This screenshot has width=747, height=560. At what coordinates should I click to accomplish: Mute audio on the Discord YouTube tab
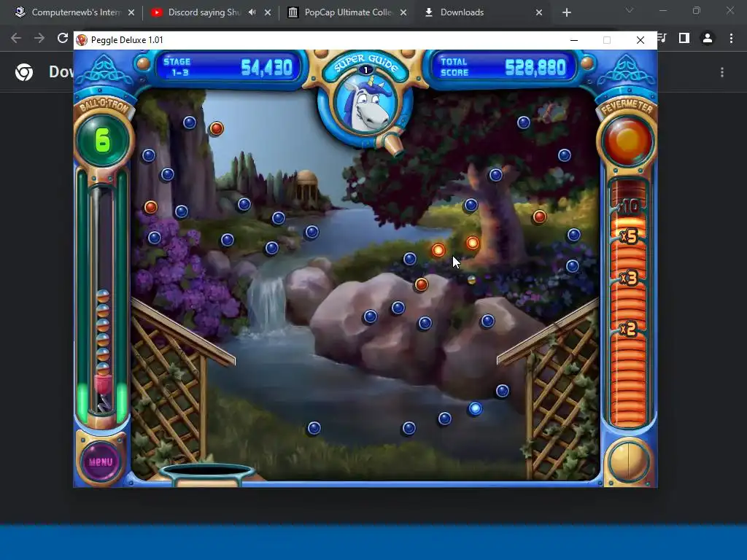252,12
